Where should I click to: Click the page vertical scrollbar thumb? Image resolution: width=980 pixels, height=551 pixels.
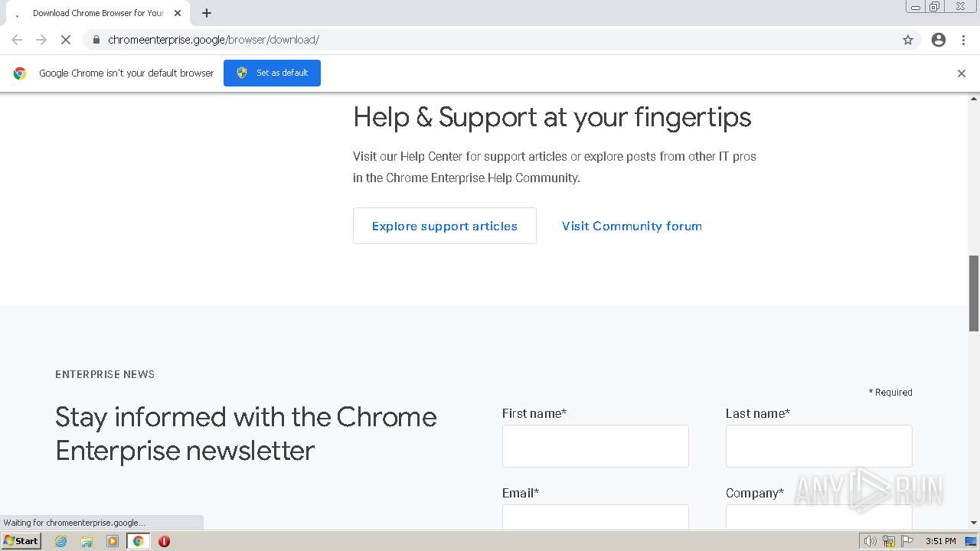point(974,293)
